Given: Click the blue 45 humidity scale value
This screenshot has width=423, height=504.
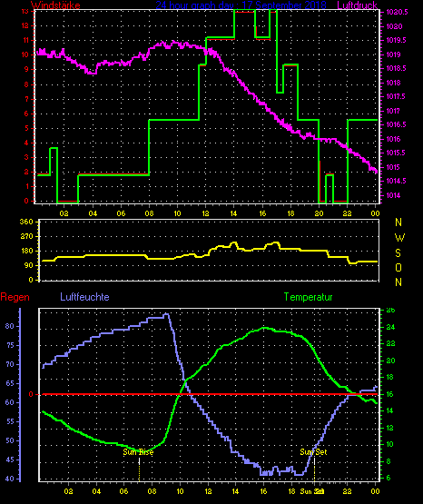Looking at the screenshot, I should point(10,460).
